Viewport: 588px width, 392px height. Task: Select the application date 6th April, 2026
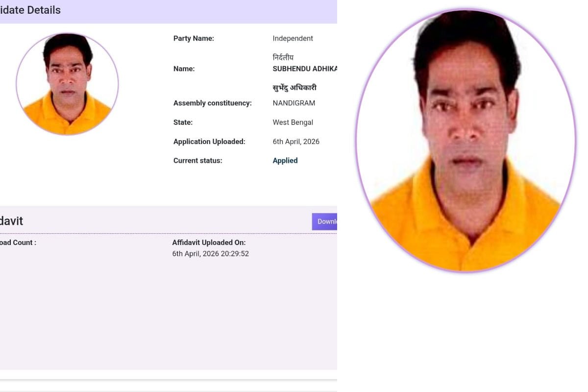(x=296, y=142)
